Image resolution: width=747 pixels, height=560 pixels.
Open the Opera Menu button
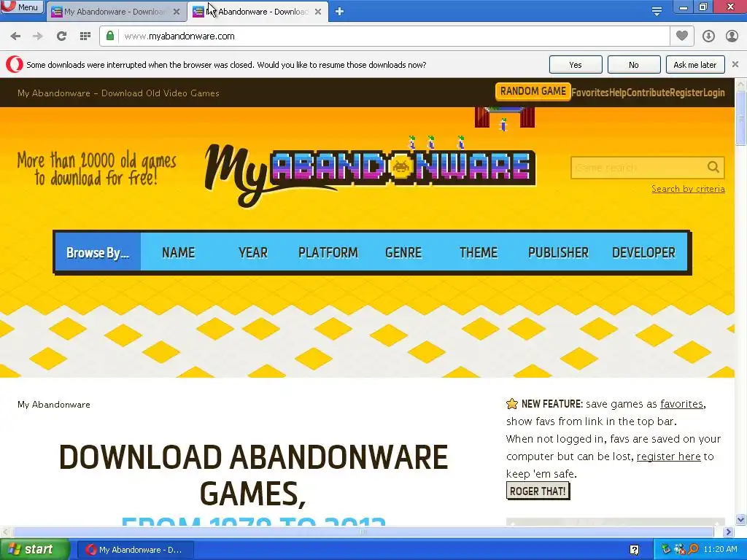pos(22,7)
